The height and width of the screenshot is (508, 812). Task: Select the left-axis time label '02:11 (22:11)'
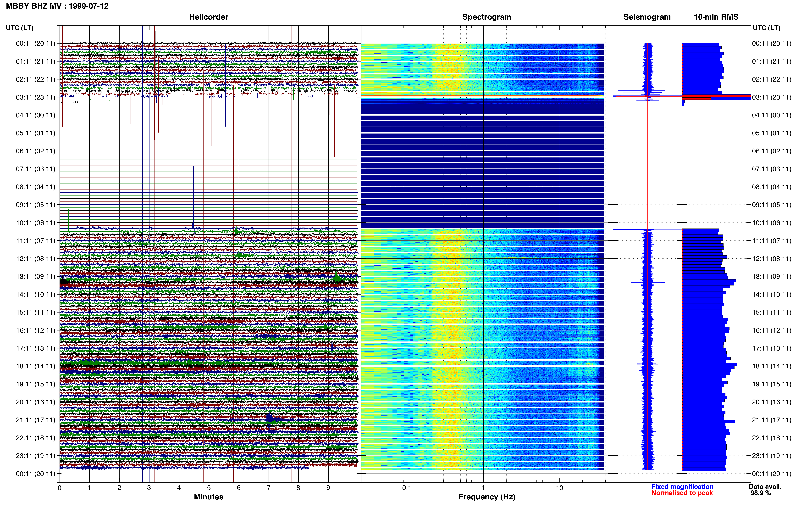(36, 79)
